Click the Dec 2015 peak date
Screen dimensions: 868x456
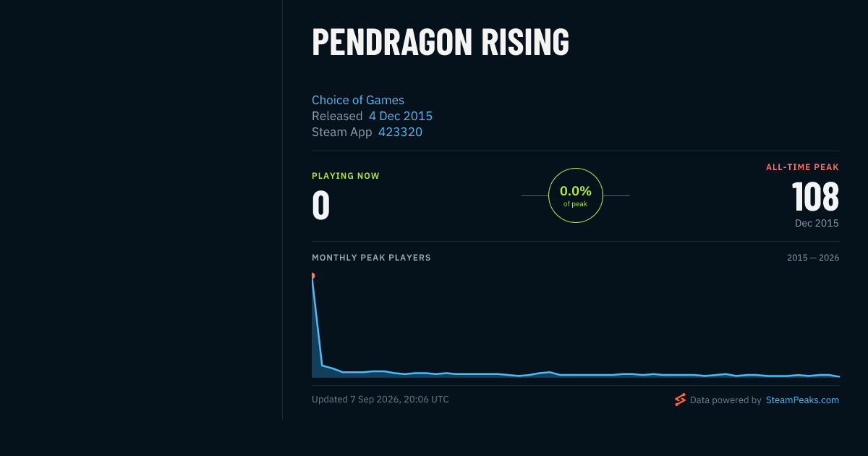(x=817, y=223)
